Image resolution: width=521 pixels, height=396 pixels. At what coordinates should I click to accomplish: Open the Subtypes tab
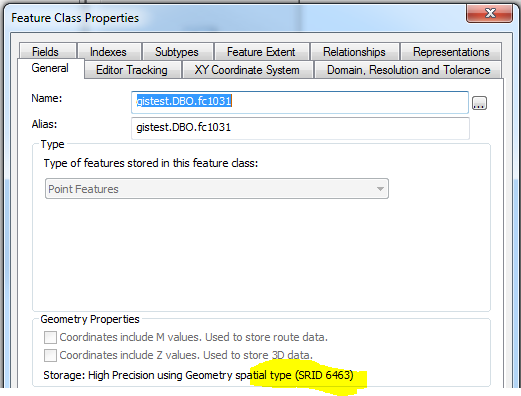pos(177,52)
